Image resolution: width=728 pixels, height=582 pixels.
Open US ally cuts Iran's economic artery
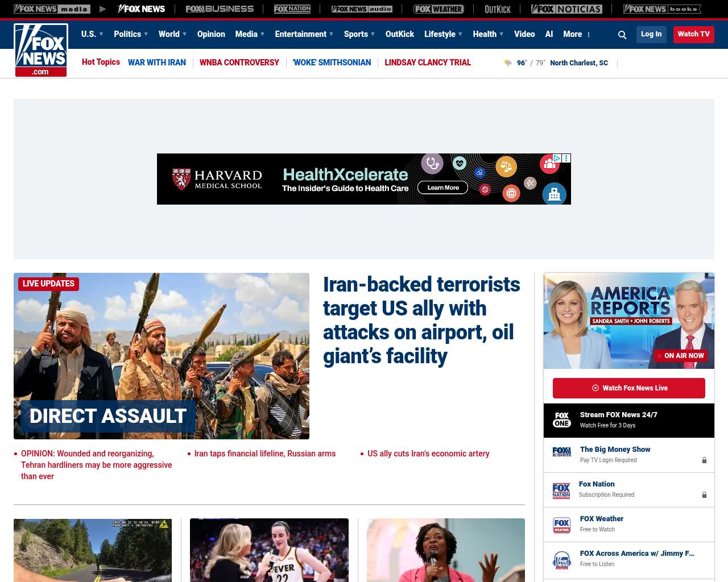(428, 454)
